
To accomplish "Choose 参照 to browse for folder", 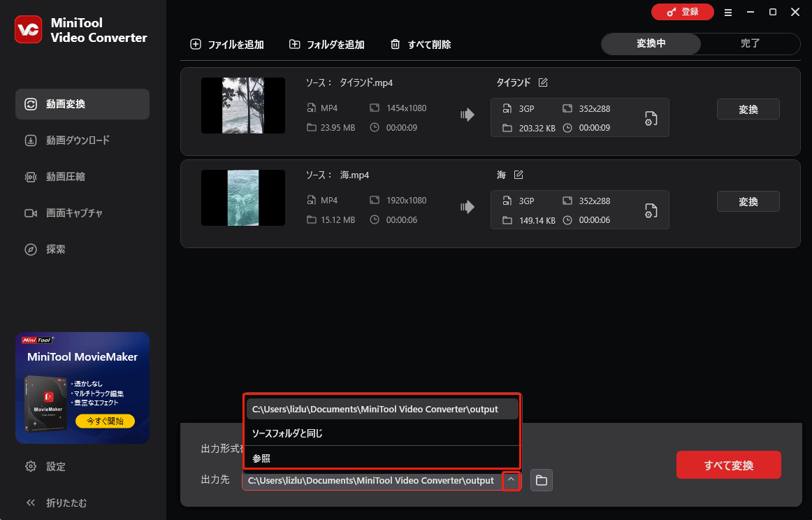I will click(x=382, y=458).
